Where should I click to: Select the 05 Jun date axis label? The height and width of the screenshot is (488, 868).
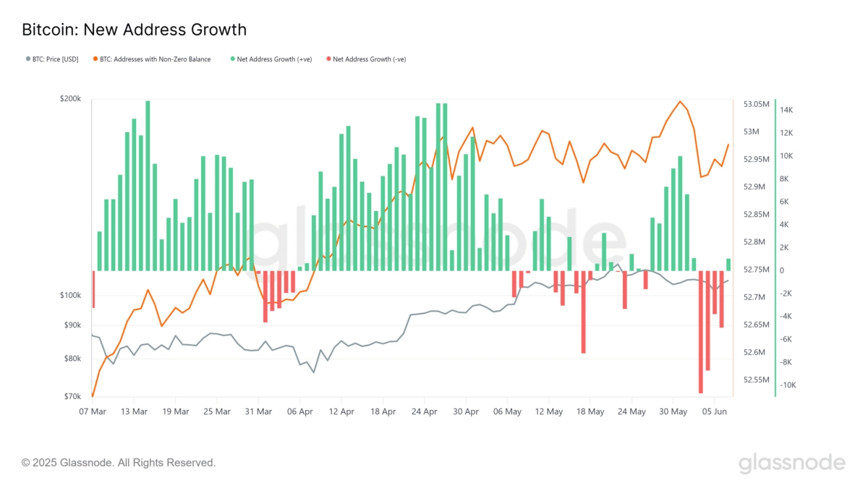tap(715, 411)
